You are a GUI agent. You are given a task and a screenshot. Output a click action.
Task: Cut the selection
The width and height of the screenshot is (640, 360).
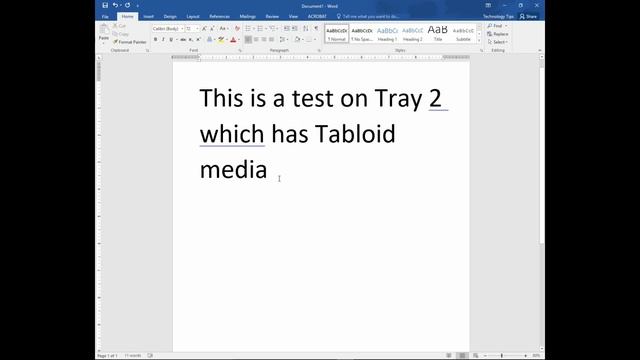pos(120,26)
